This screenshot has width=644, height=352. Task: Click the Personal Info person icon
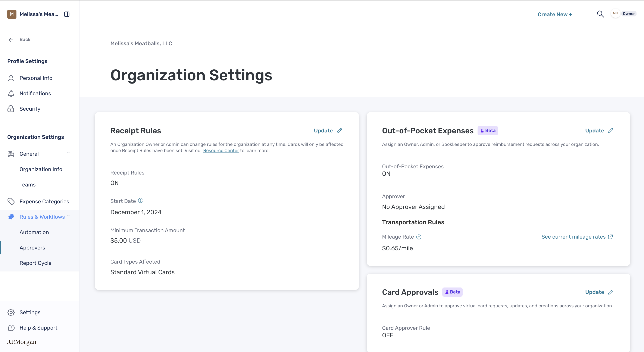click(11, 78)
